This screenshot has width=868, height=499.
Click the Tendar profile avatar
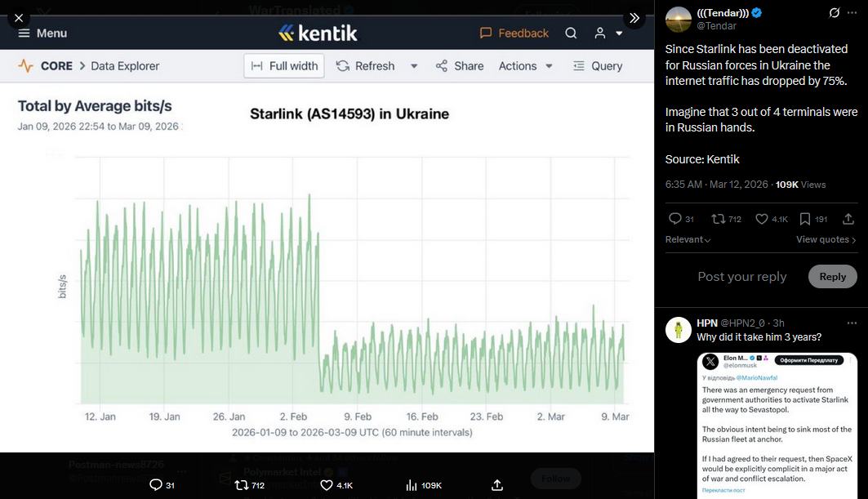[678, 20]
